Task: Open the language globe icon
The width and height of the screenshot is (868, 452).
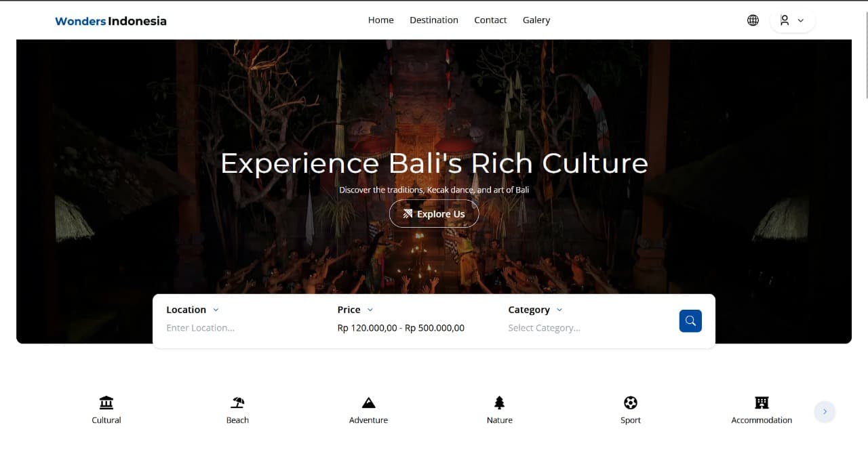Action: point(753,20)
